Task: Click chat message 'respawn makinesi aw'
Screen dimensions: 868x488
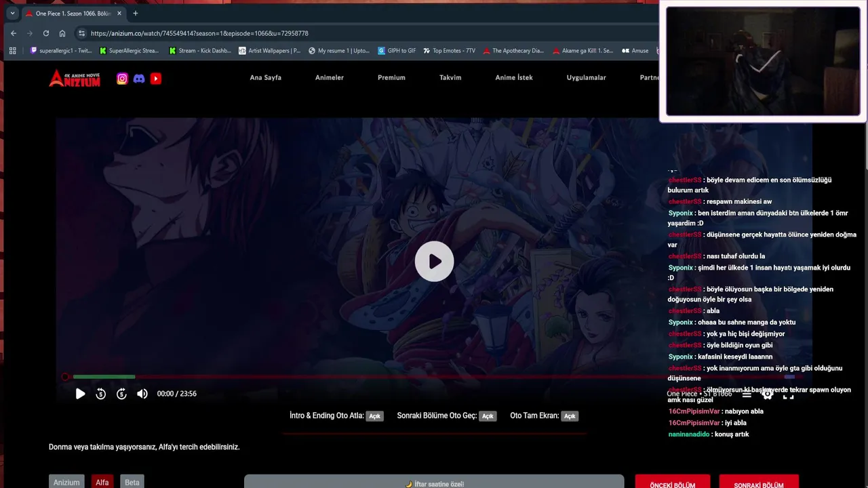Action: [x=739, y=201]
